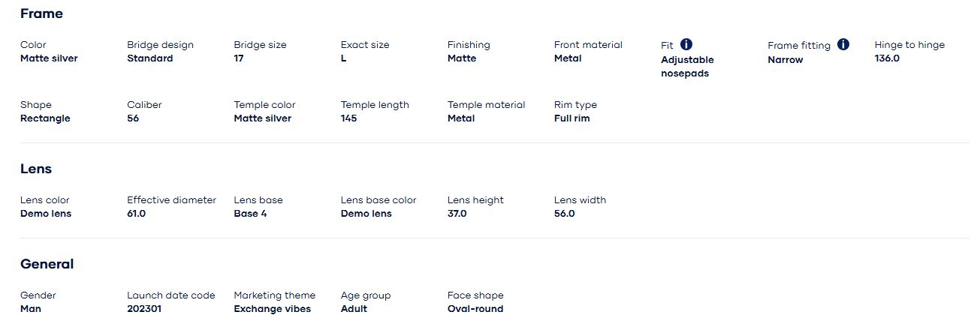The image size is (980, 327).
Task: Click the Adjustable nosepads fit value
Action: 687,67
